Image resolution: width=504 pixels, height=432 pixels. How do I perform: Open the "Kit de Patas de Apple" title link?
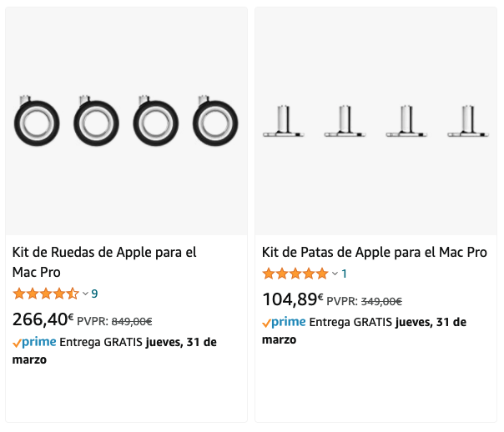pos(374,252)
